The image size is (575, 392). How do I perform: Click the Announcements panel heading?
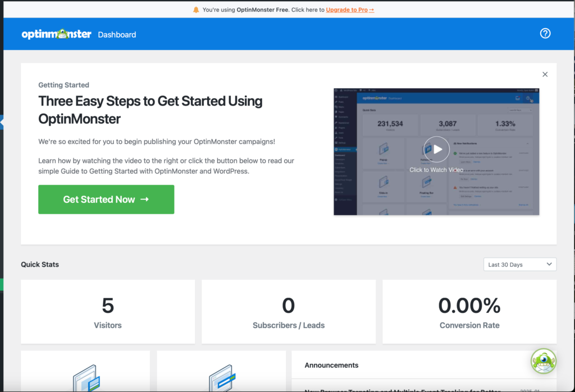[331, 365]
